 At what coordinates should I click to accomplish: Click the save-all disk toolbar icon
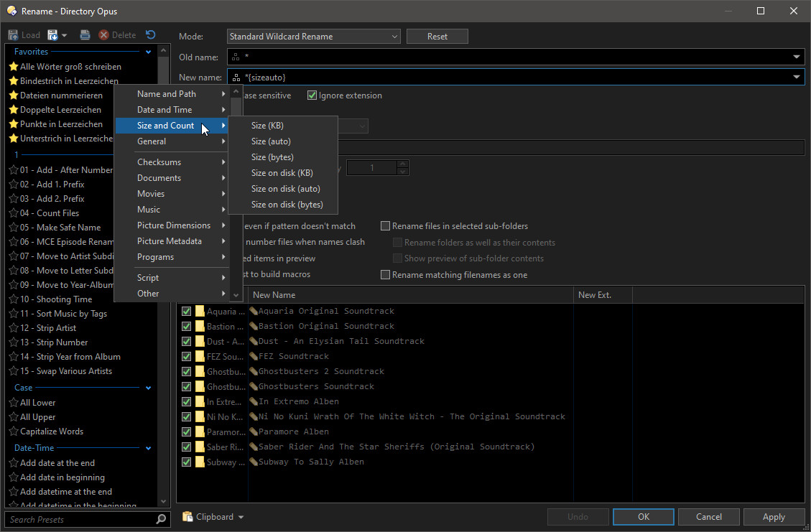pos(85,35)
